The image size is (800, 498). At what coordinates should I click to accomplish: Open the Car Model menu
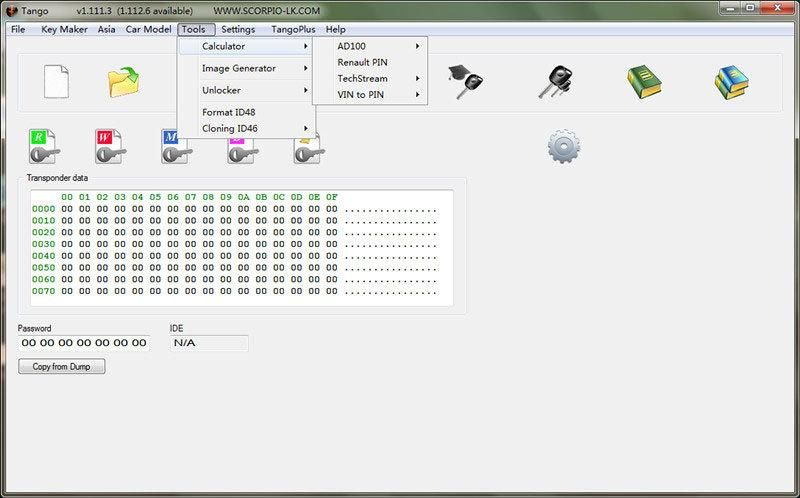pos(148,30)
